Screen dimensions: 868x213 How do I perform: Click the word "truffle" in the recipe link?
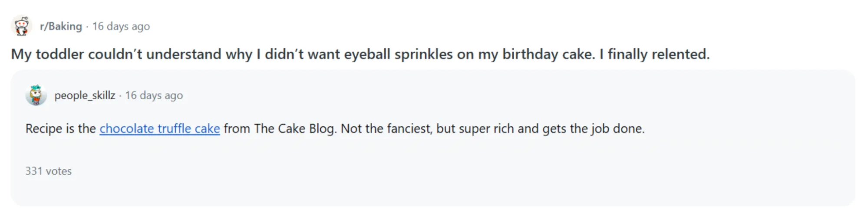point(174,129)
